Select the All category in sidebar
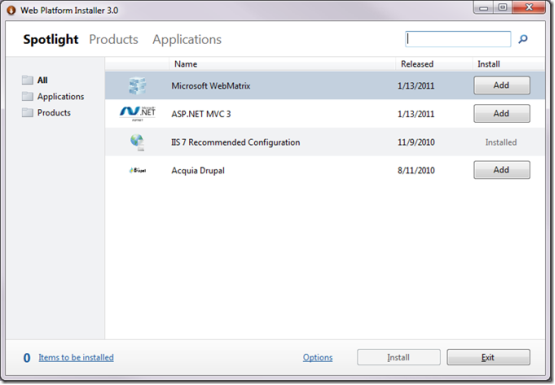Screen dimensions: 555x385 pos(42,80)
